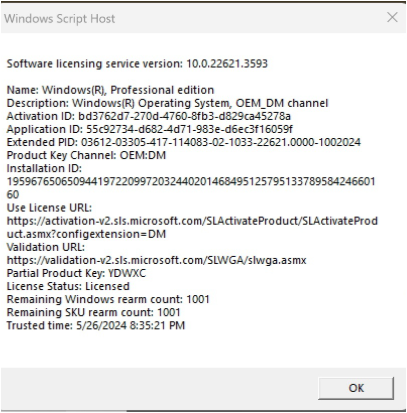Screen dimensions: 407x413
Task: Click the long Installation ID number starting 1959
Action: [191, 188]
